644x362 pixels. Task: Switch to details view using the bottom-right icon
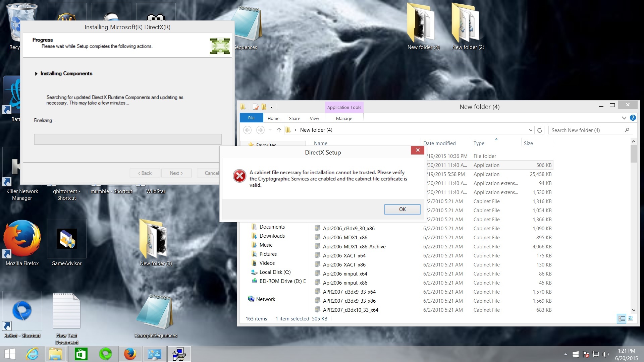click(x=622, y=318)
